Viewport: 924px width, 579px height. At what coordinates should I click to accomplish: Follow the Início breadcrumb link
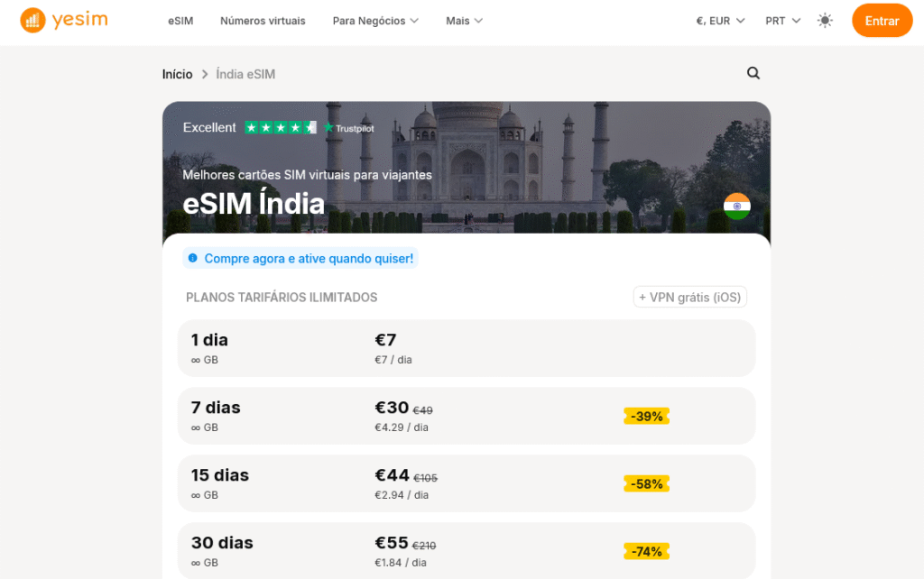point(177,74)
